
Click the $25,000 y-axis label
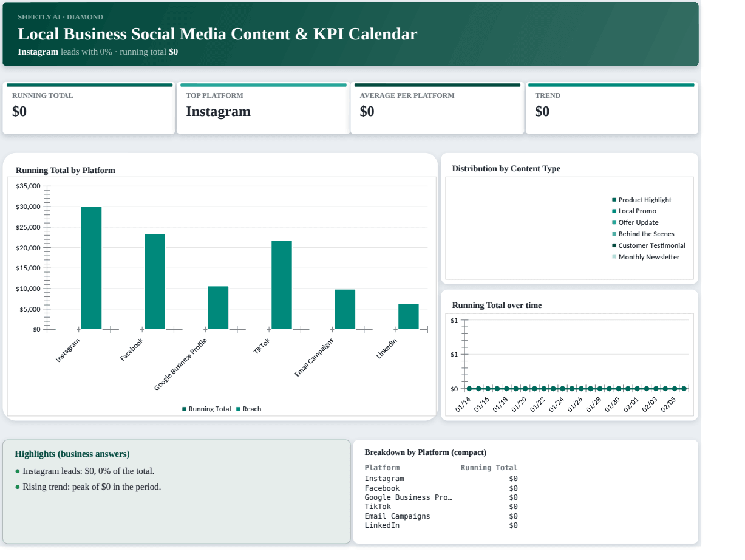(x=28, y=227)
